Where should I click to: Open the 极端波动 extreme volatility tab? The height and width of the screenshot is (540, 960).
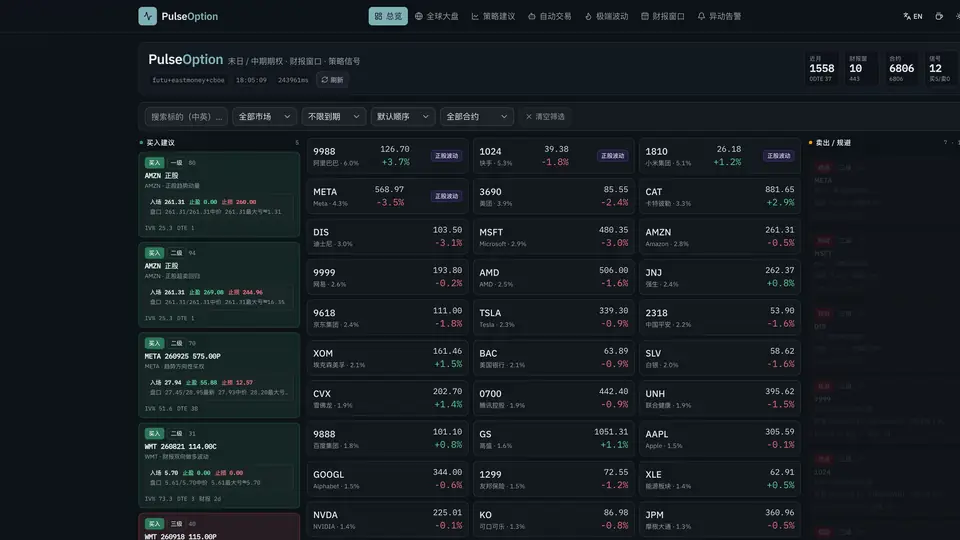tap(607, 17)
